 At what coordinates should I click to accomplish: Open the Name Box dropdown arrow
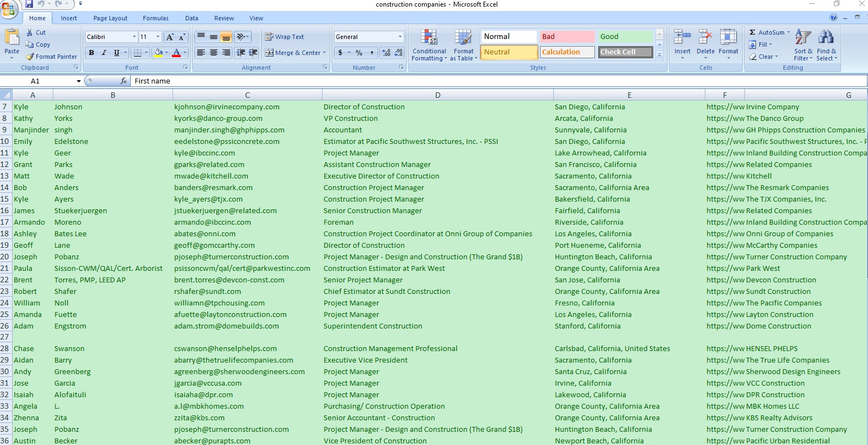(79, 81)
